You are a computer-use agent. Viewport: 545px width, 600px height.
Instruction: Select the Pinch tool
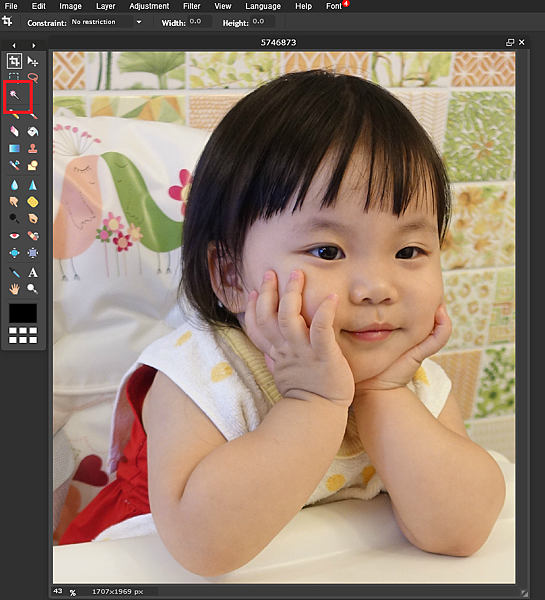[33, 253]
